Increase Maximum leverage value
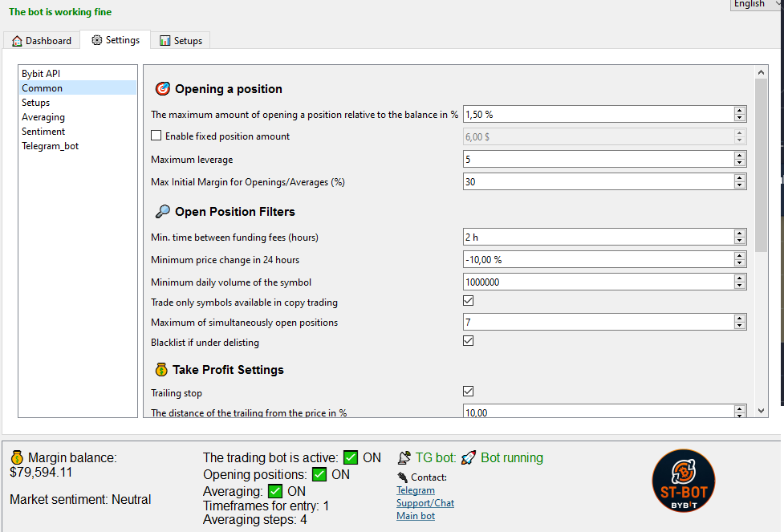The height and width of the screenshot is (532, 784). point(740,156)
